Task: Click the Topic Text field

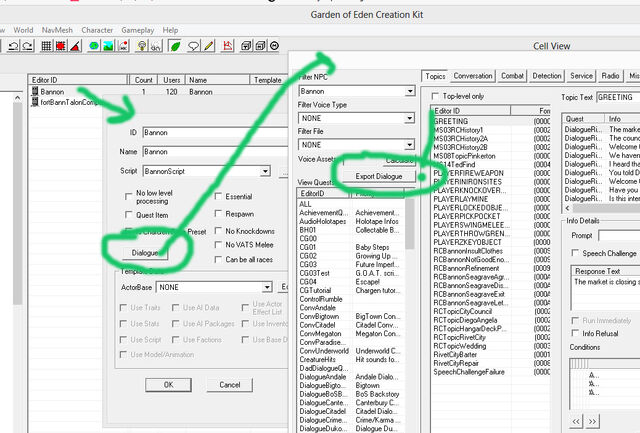Action: point(618,97)
